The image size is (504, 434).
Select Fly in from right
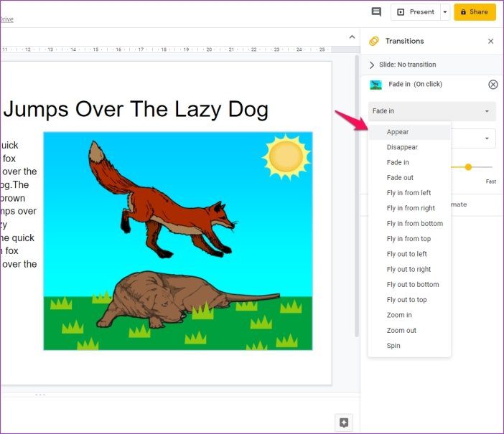point(409,208)
